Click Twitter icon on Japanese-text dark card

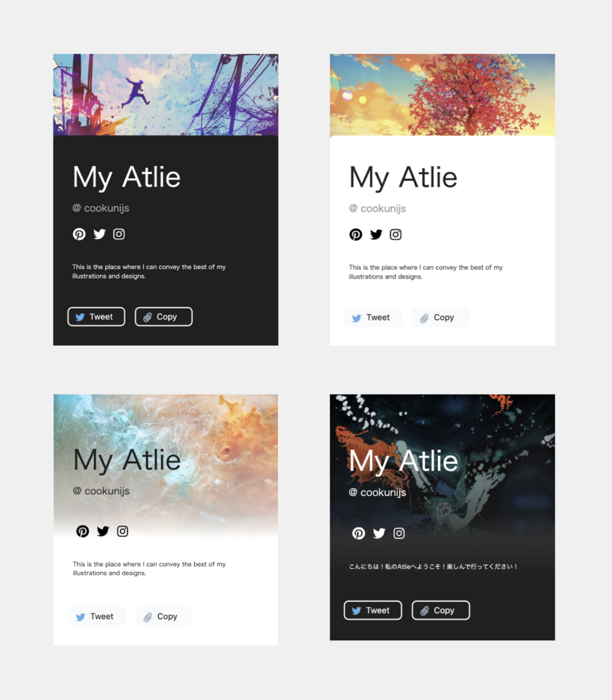tap(379, 533)
